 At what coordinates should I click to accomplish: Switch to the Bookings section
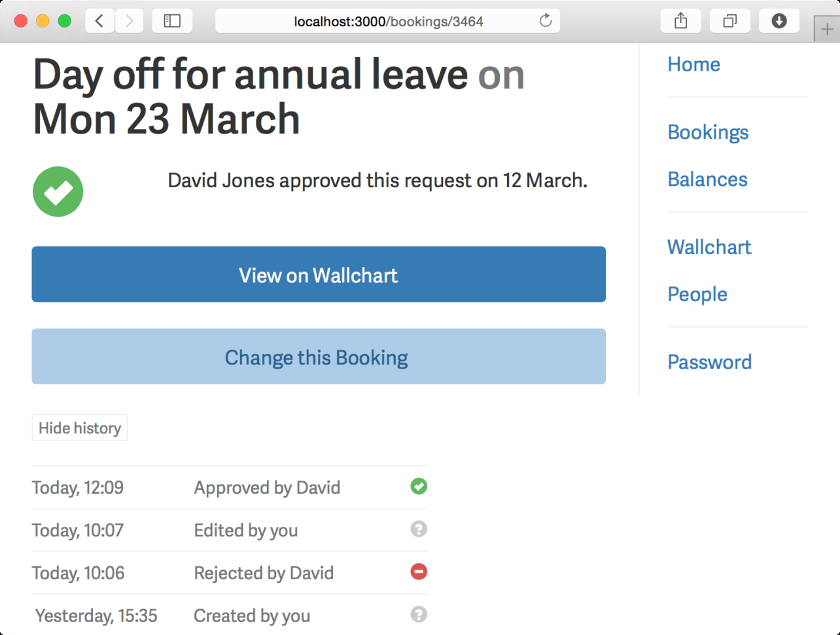(x=707, y=132)
